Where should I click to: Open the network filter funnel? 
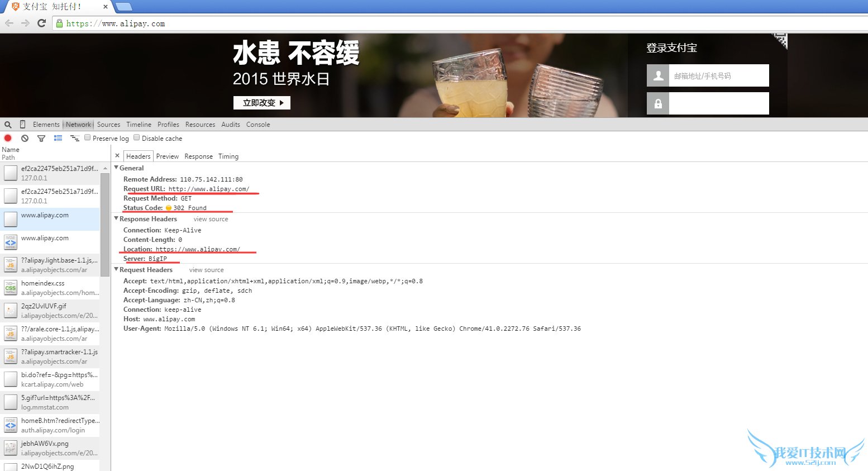point(41,138)
